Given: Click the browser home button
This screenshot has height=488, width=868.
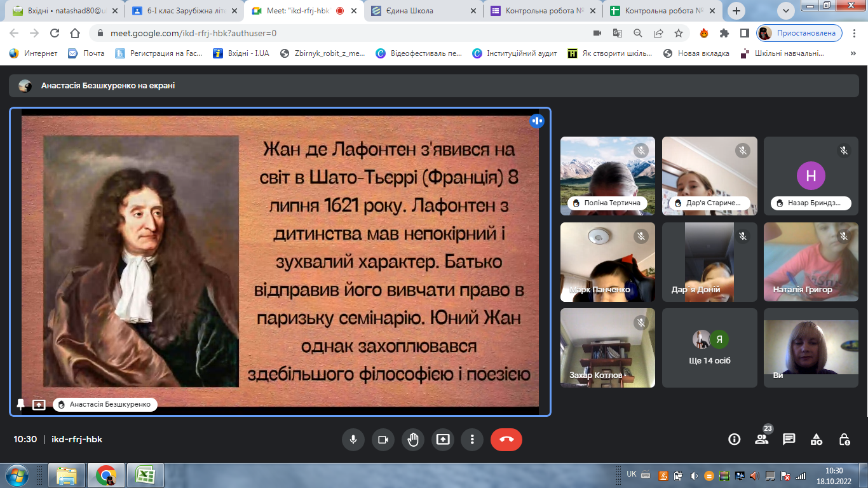Looking at the screenshot, I should (75, 33).
